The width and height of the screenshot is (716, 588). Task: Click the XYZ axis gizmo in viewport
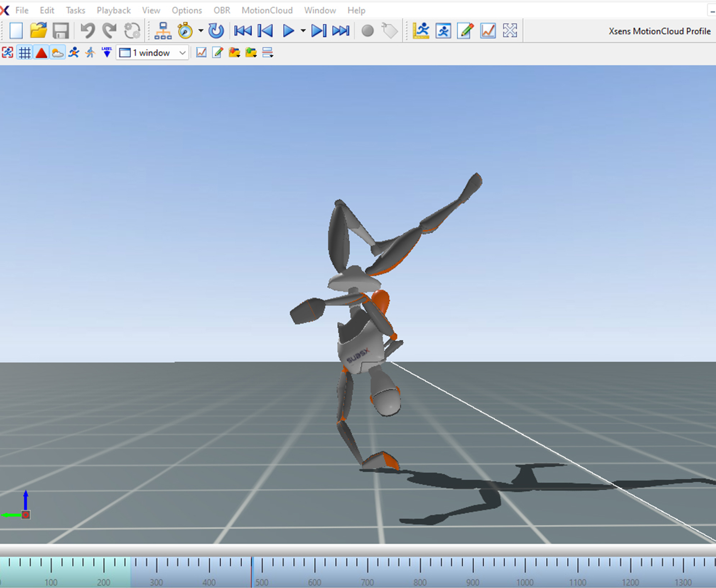[17, 505]
